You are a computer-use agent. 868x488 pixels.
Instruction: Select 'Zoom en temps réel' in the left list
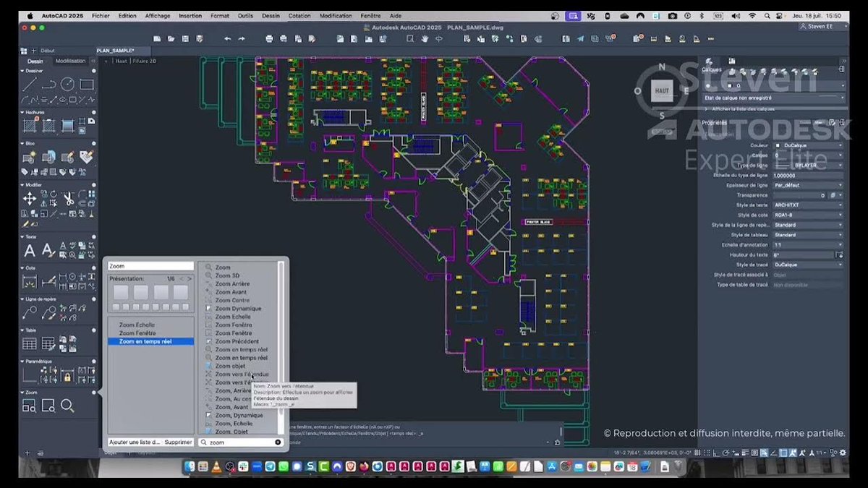point(150,341)
